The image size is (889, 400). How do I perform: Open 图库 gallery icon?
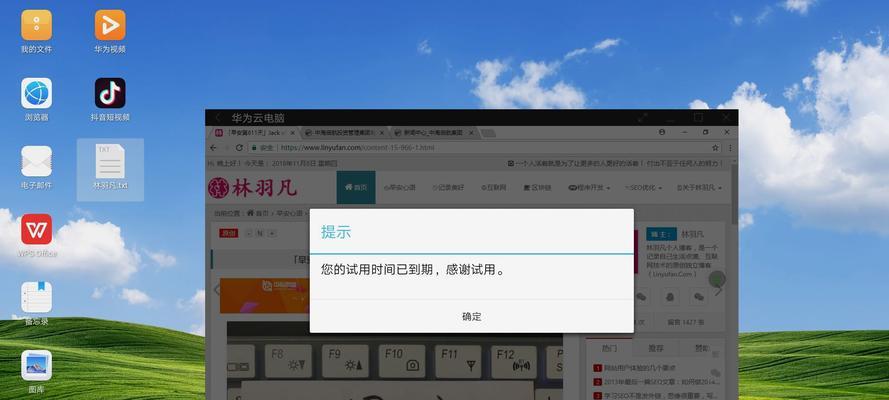click(x=36, y=372)
